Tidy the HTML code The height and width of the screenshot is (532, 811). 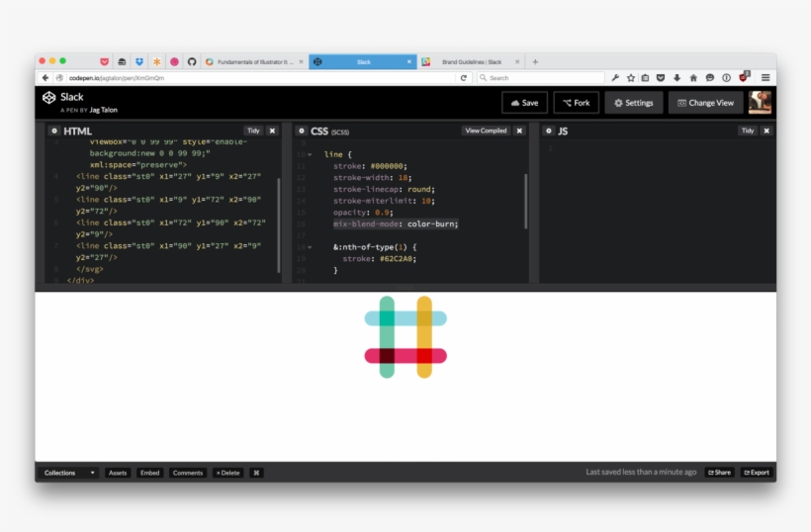pos(253,131)
